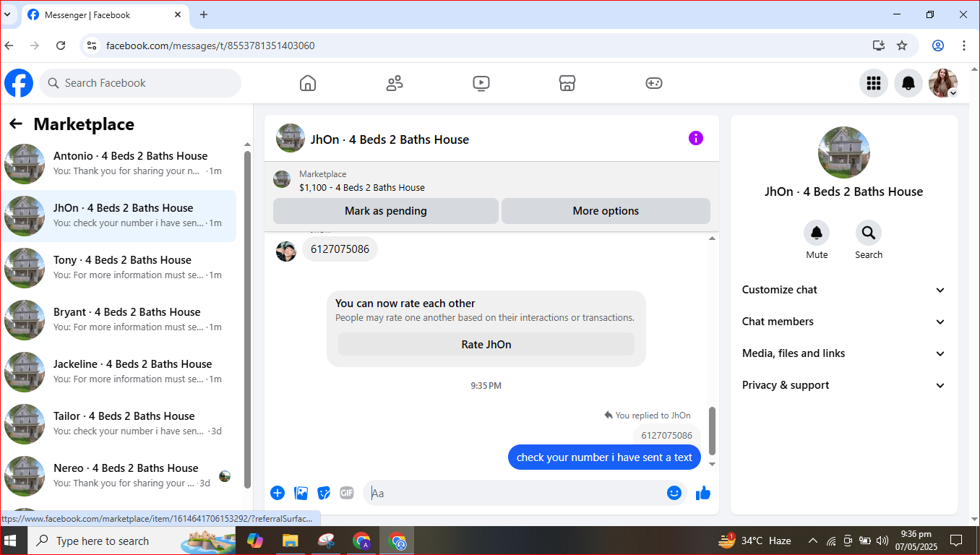Attach a file using photo icon

click(301, 493)
